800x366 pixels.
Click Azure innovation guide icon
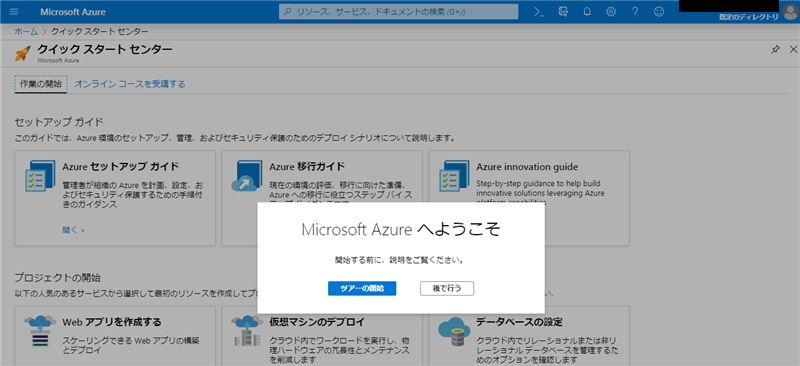tap(454, 176)
